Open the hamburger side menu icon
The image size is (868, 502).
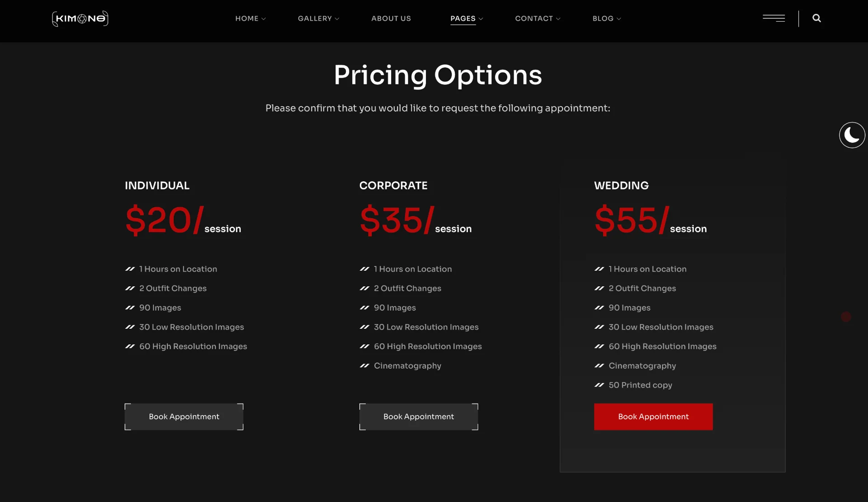pos(774,18)
